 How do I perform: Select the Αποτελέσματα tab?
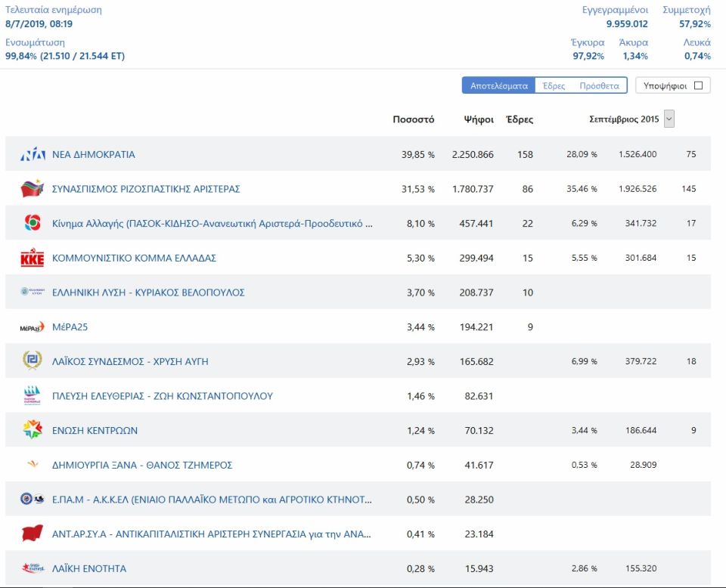pyautogui.click(x=498, y=85)
